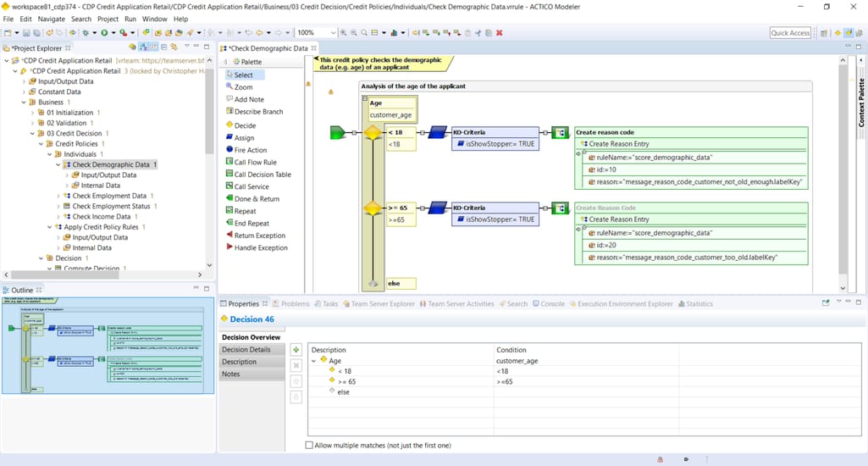Choose the Describe Branch palette tool

pyautogui.click(x=254, y=111)
